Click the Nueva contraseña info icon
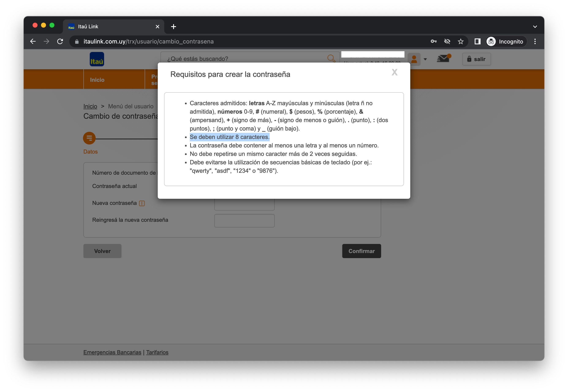 pos(142,203)
